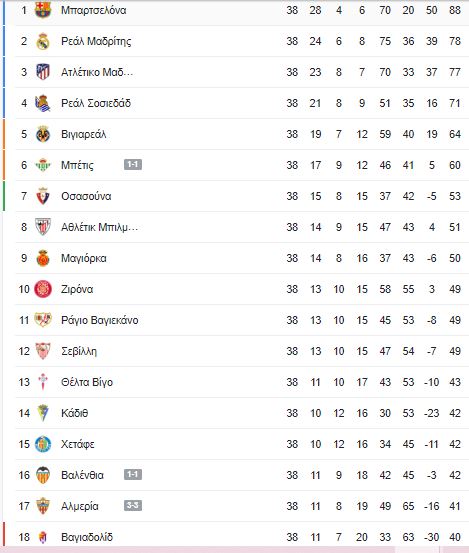Select the Βαγιαδολίδ team name

point(87,537)
